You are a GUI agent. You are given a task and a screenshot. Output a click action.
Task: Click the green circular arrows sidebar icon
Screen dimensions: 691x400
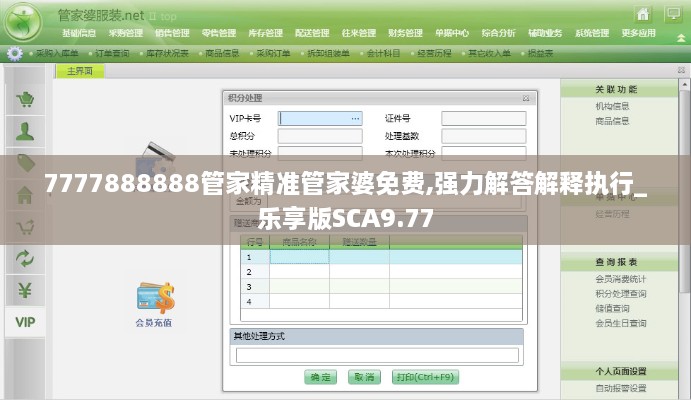pos(25,259)
